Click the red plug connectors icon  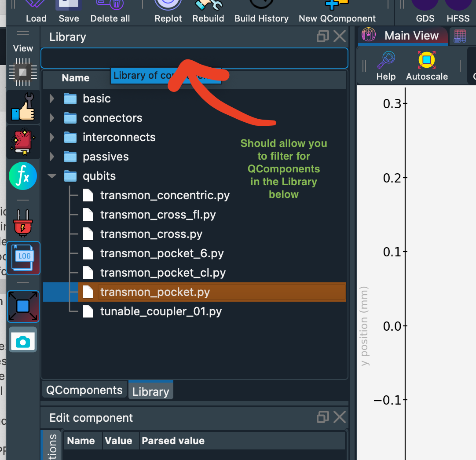23,223
